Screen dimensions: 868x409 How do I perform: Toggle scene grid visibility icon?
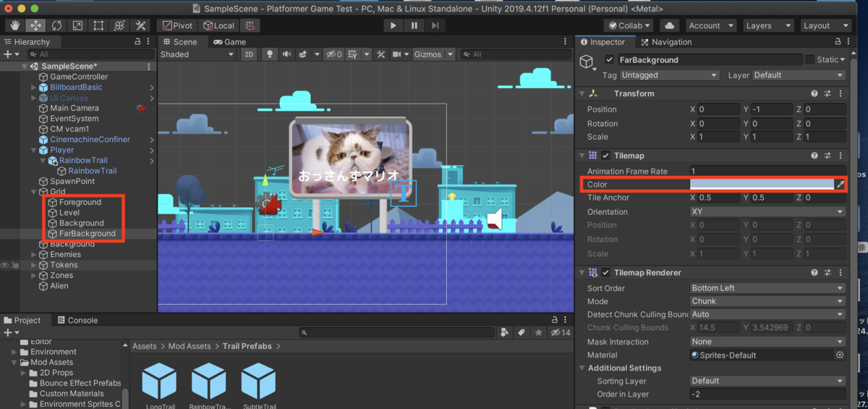[x=353, y=54]
